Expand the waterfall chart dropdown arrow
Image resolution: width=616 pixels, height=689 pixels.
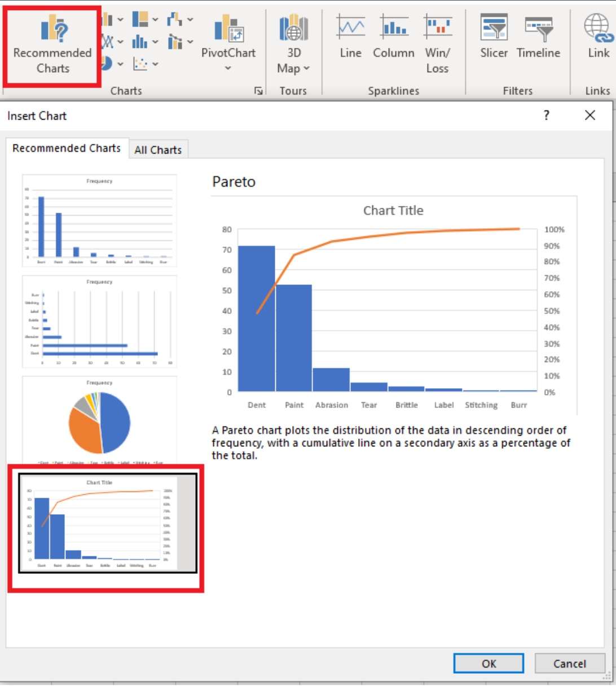point(190,20)
